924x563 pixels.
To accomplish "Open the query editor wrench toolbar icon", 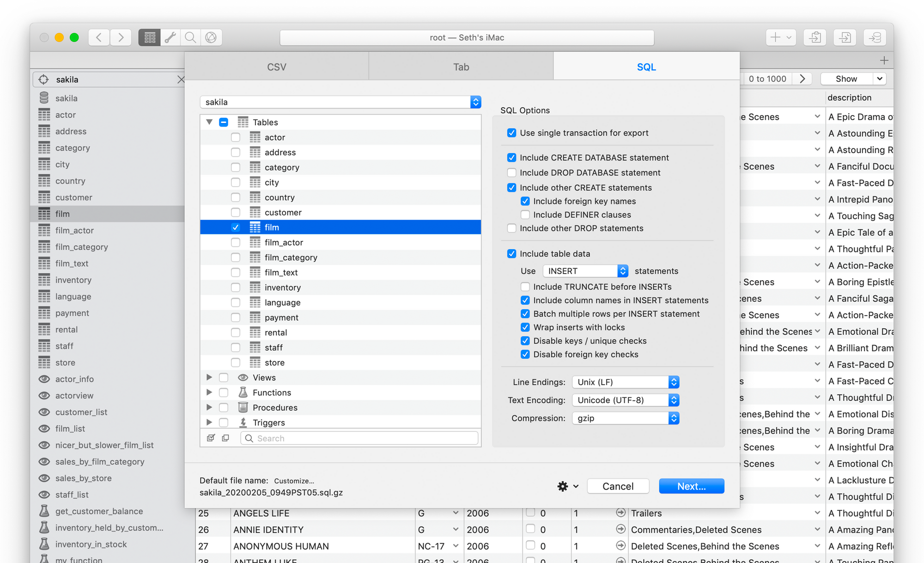I will pyautogui.click(x=170, y=37).
